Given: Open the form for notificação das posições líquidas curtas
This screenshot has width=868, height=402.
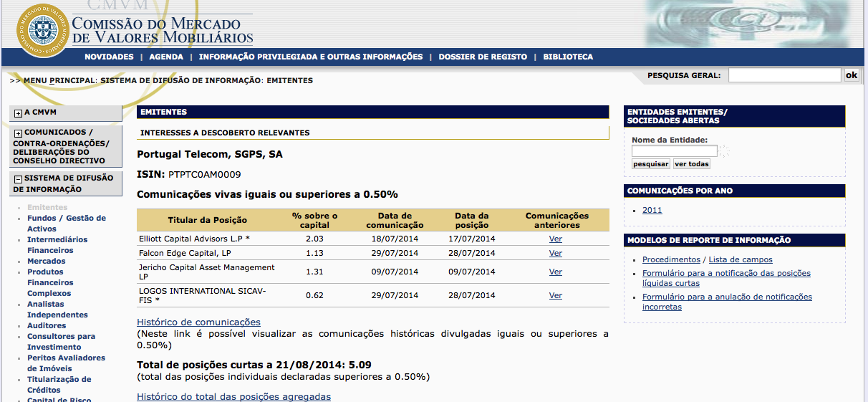Looking at the screenshot, I should (726, 278).
